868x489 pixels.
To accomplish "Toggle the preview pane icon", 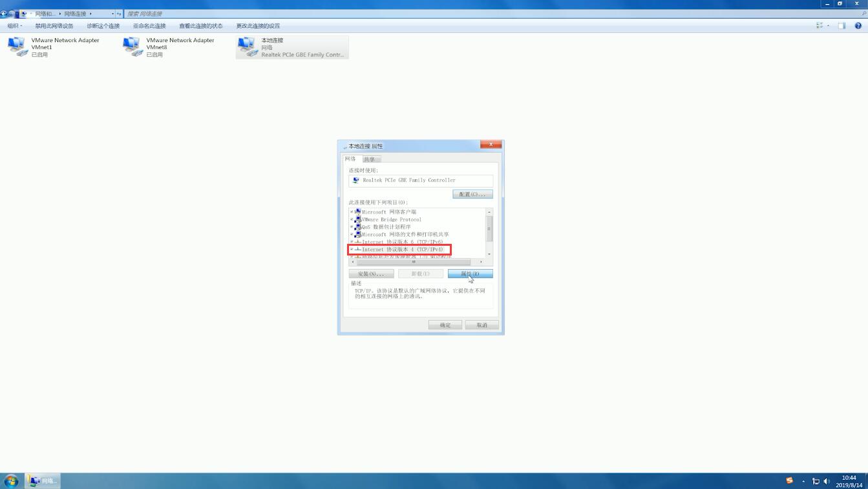I will [x=842, y=26].
